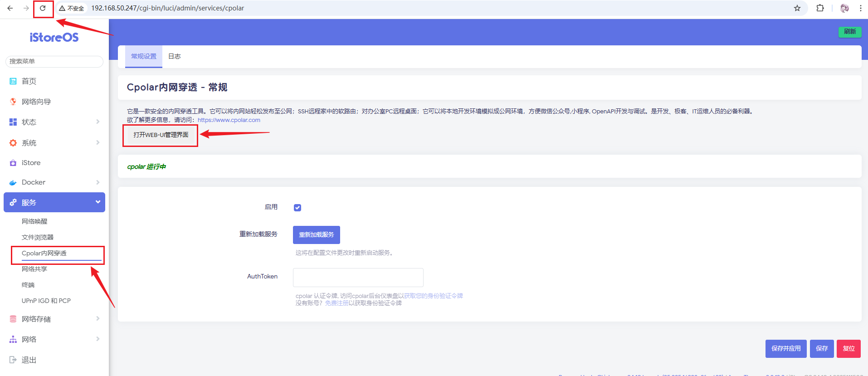The image size is (868, 376).
Task: Click the iStore shop icon in sidebar
Action: [x=13, y=163]
